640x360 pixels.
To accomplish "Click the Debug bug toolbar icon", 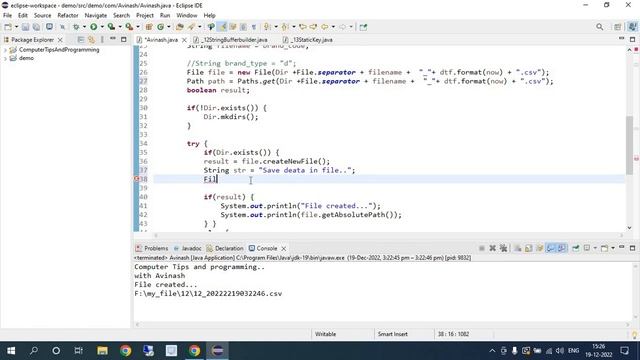I will click(76, 27).
